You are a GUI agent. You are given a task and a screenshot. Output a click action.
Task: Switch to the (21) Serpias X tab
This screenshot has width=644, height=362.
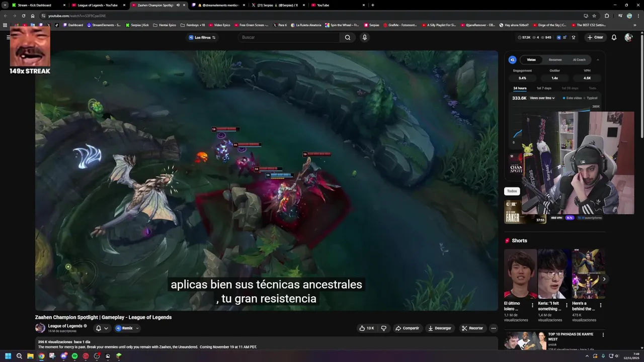pos(278,5)
